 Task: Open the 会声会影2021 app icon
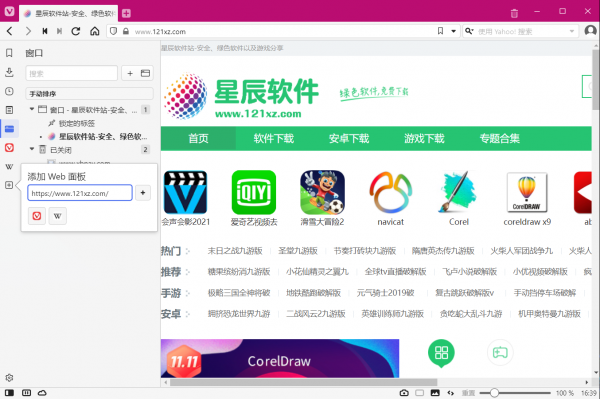click(186, 192)
